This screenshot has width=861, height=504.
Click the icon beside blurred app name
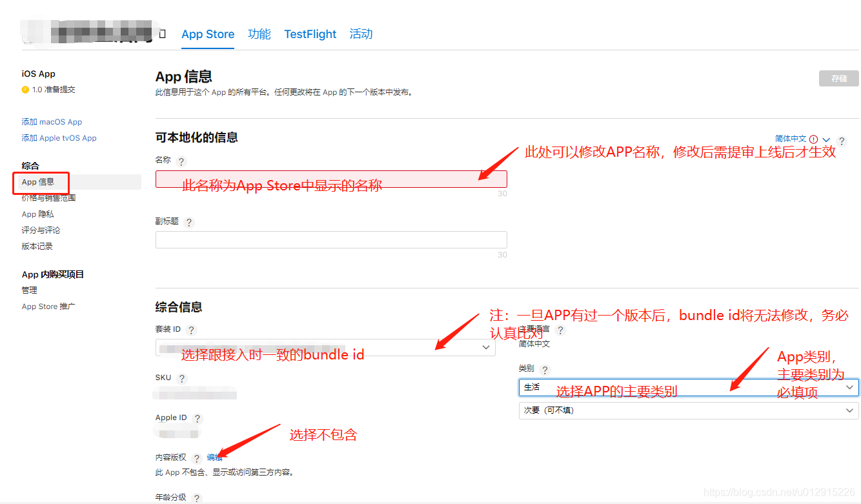tap(163, 34)
